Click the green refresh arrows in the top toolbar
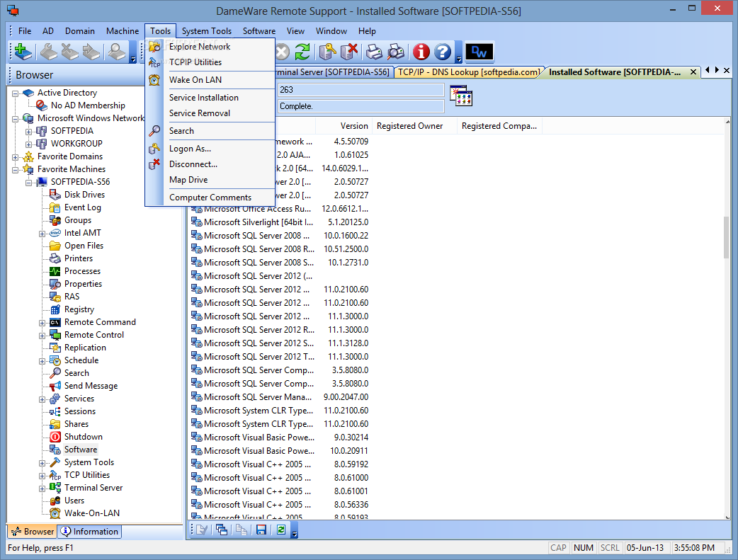Screen dimensions: 738x560 click(x=302, y=52)
